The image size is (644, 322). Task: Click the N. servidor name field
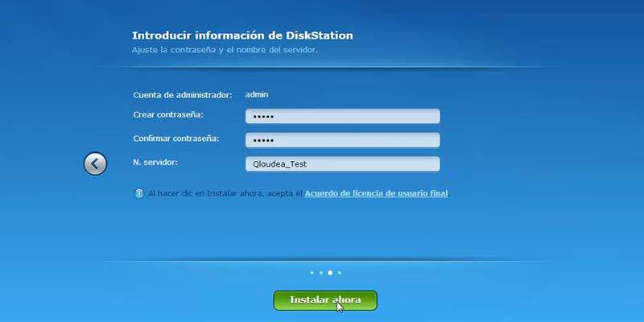click(343, 164)
